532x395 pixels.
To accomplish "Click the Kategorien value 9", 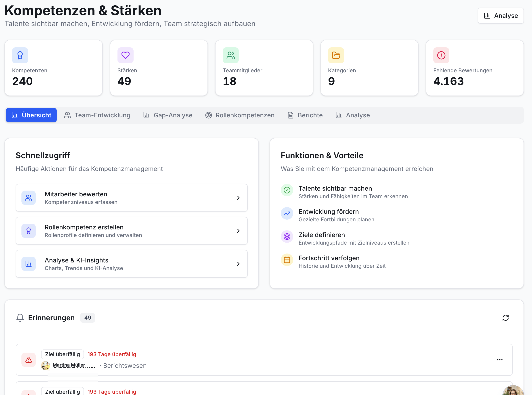I will (x=331, y=81).
